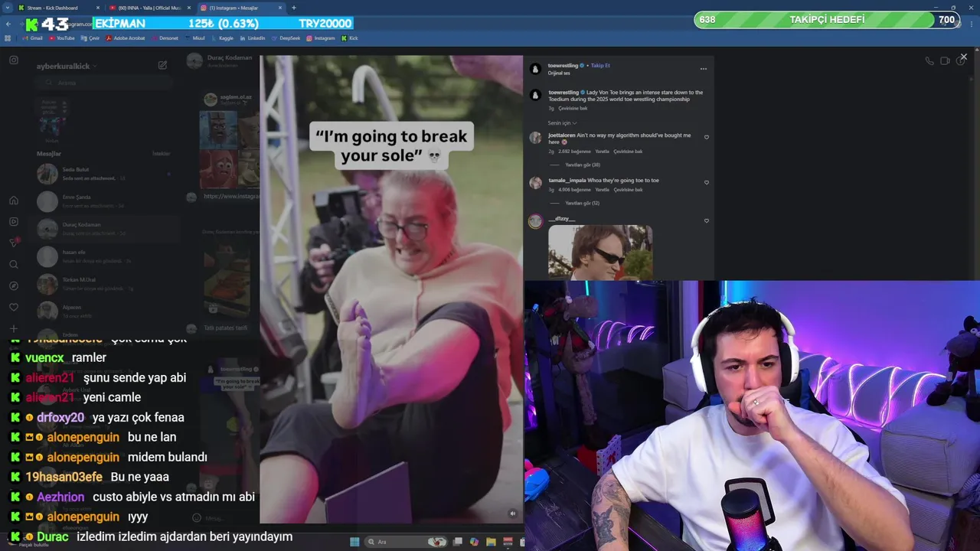
Task: Close the Instagram reel viewer overlay
Action: tap(963, 57)
